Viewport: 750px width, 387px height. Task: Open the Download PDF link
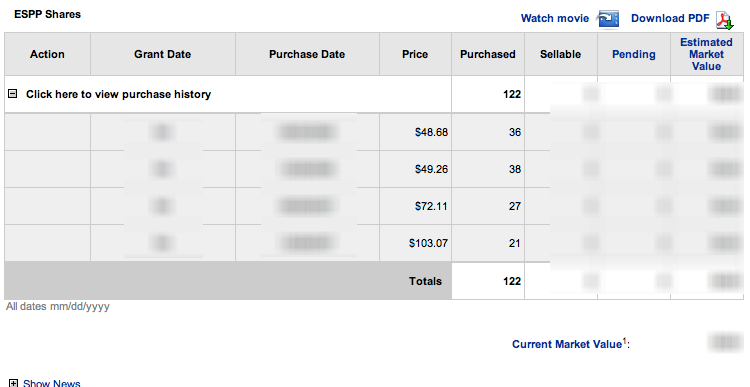click(670, 19)
